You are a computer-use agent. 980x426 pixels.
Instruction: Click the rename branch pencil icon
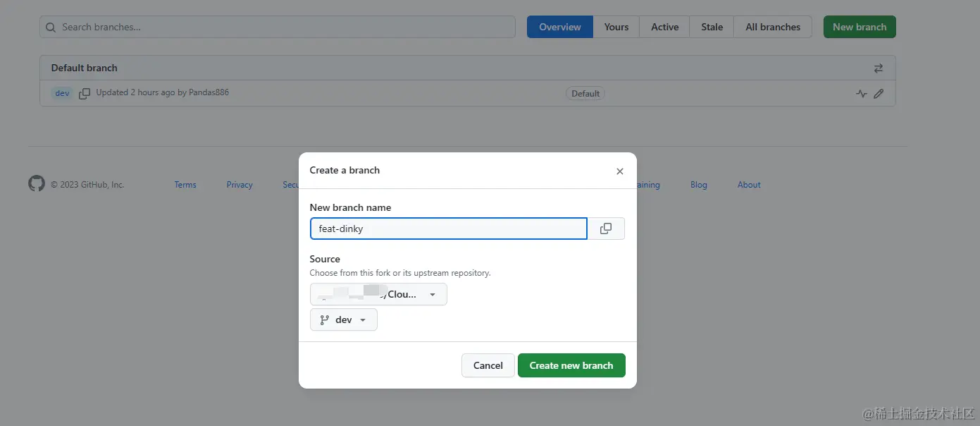click(879, 93)
